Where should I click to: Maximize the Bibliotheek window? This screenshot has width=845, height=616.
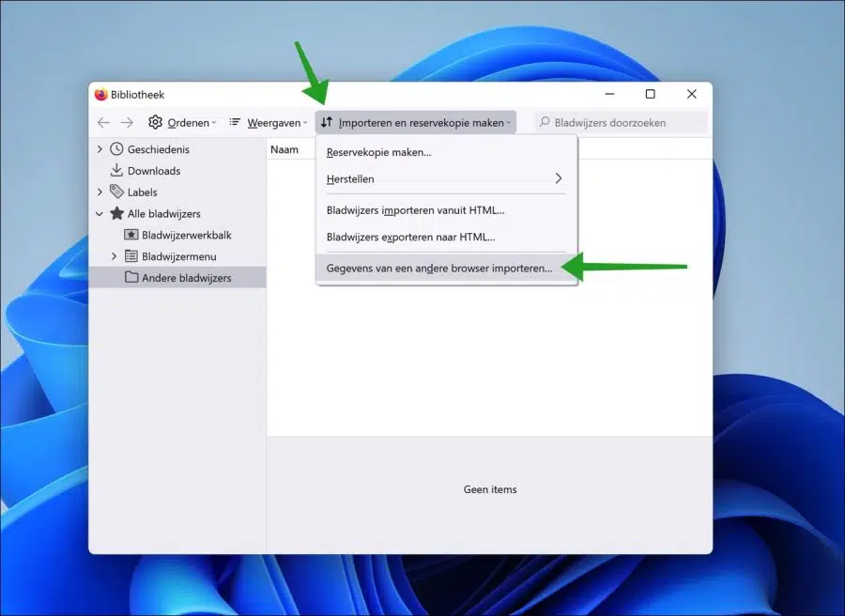(x=651, y=94)
